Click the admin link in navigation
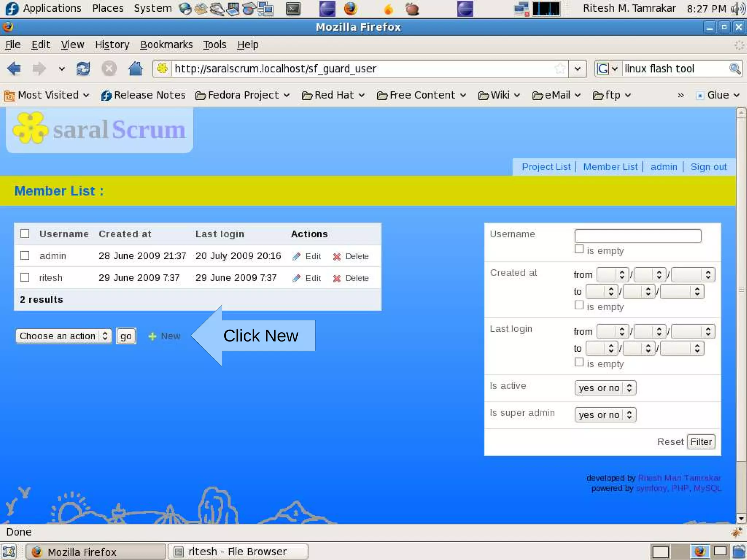 click(664, 167)
